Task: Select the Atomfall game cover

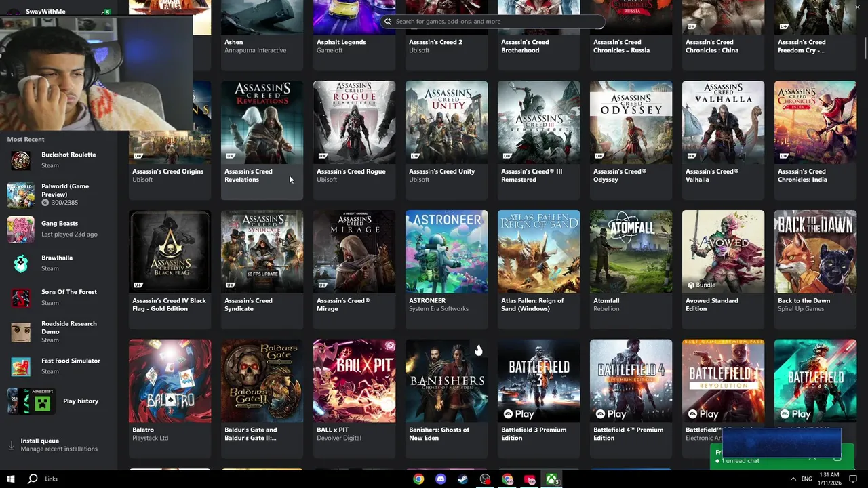Action: coord(631,251)
